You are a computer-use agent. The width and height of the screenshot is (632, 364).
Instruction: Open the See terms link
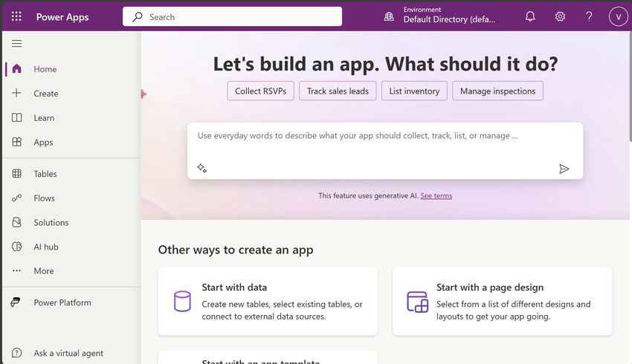436,195
